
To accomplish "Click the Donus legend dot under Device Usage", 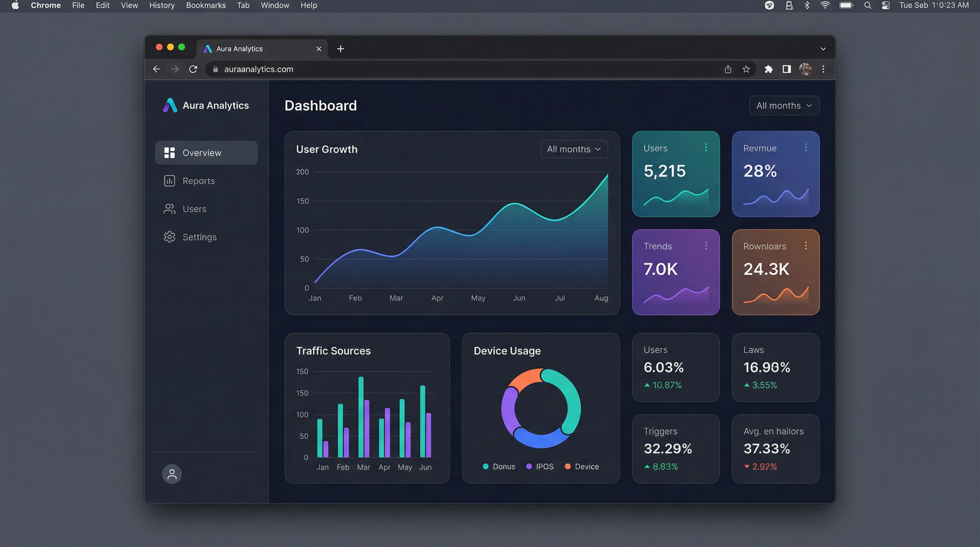I will [485, 467].
